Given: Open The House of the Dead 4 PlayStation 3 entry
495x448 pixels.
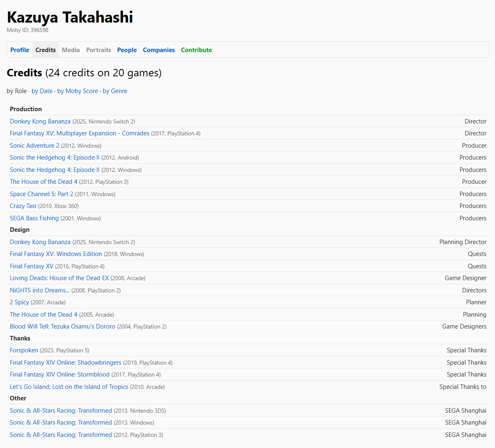Looking at the screenshot, I should click(43, 182).
